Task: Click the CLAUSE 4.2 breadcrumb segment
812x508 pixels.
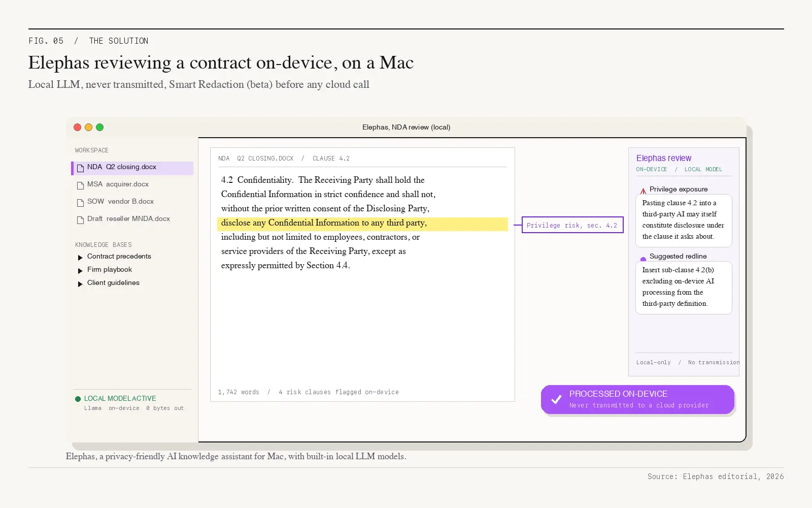Action: click(331, 158)
